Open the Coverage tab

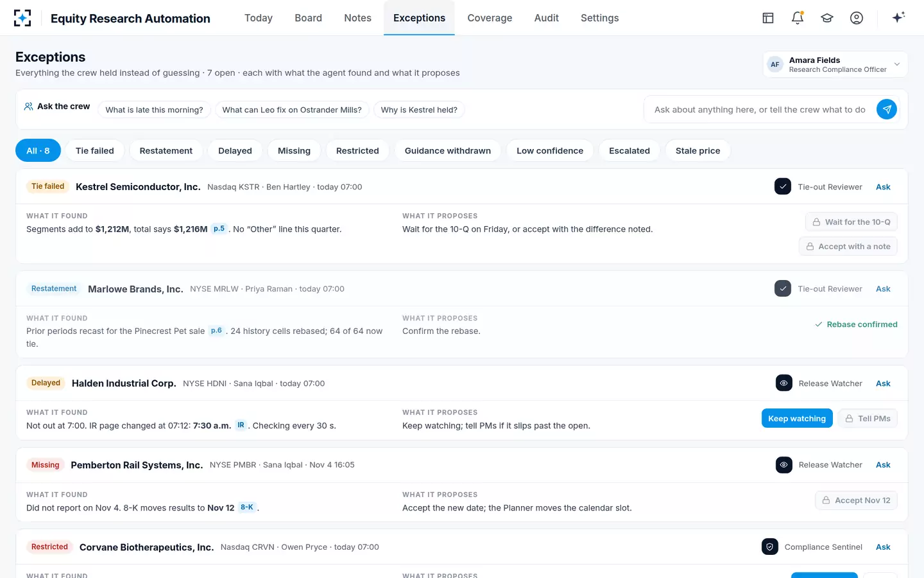[x=490, y=18]
